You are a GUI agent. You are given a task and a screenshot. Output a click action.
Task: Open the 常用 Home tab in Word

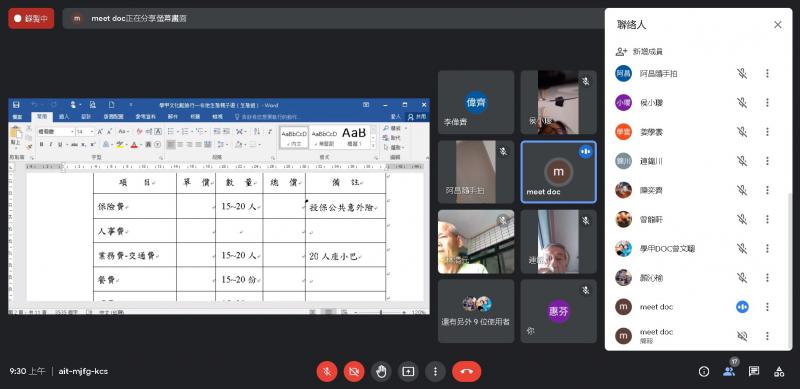click(41, 116)
